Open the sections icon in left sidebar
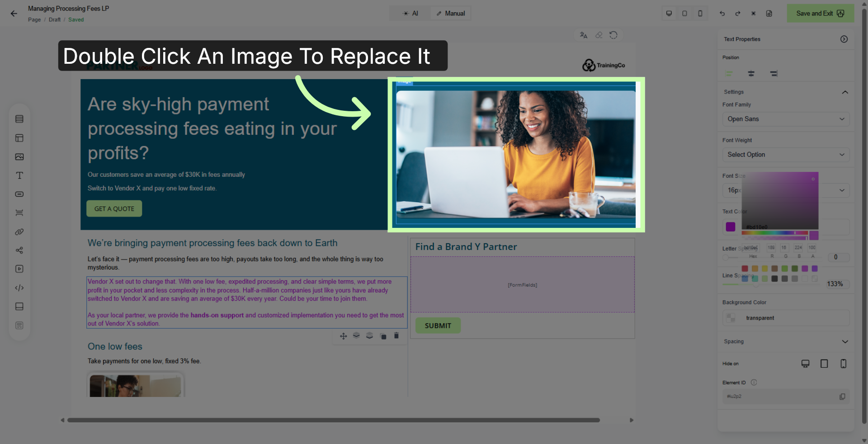This screenshot has height=444, width=868. point(19,119)
